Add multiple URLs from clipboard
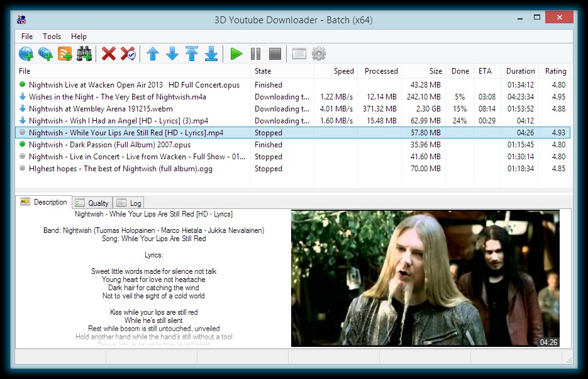 click(45, 54)
